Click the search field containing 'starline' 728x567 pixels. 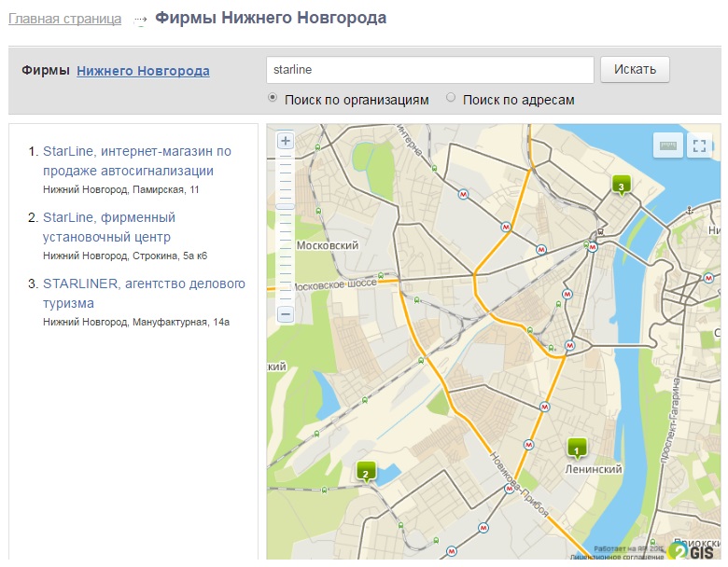(429, 70)
